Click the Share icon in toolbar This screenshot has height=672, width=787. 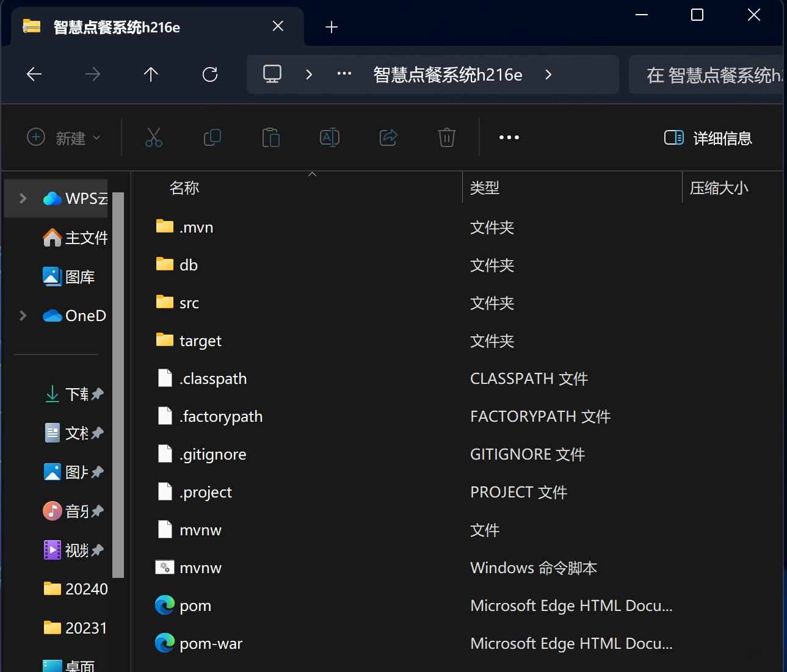[388, 138]
